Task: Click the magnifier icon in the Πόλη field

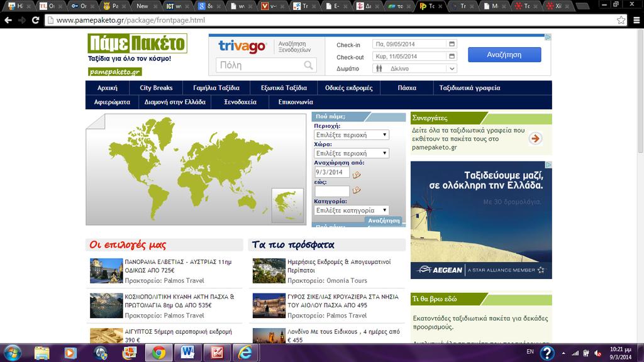Action: (x=308, y=65)
